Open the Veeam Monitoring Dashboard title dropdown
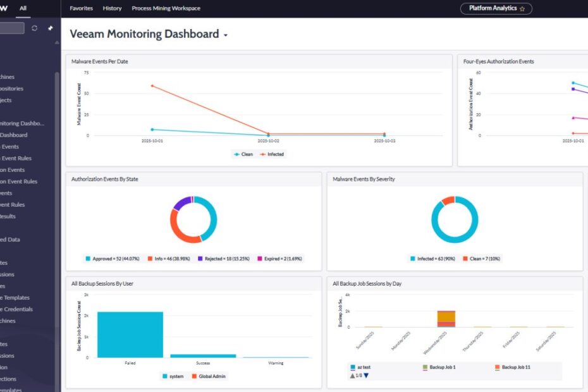 tap(226, 35)
